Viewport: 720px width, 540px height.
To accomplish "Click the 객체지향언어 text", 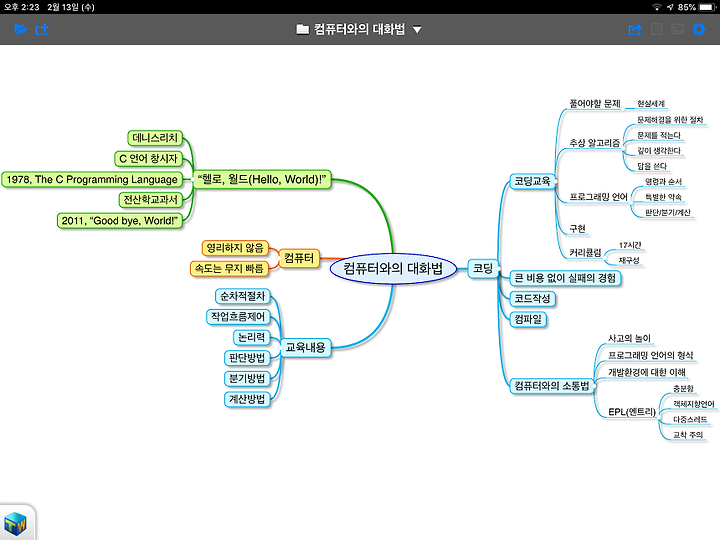I will pos(694,404).
